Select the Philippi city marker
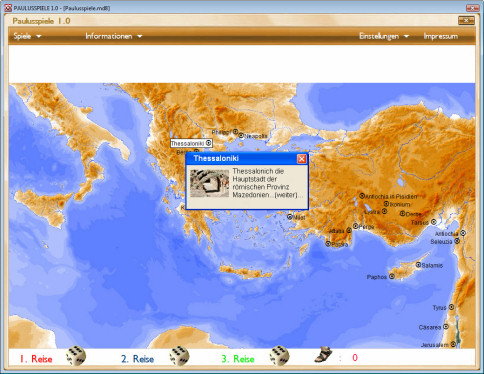484x374 pixels. 235,132
